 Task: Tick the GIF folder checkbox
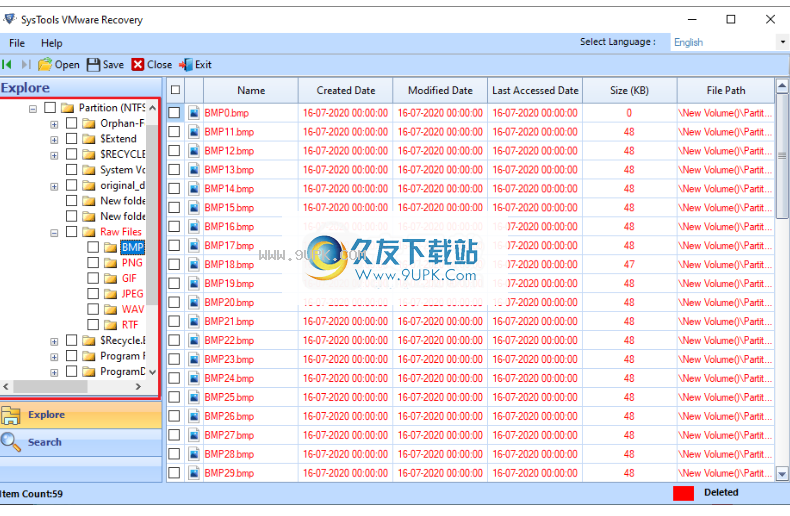tap(93, 278)
